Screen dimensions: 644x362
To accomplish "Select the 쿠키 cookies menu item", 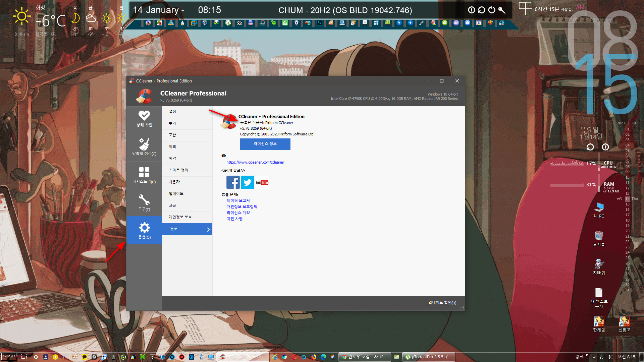I will [187, 123].
